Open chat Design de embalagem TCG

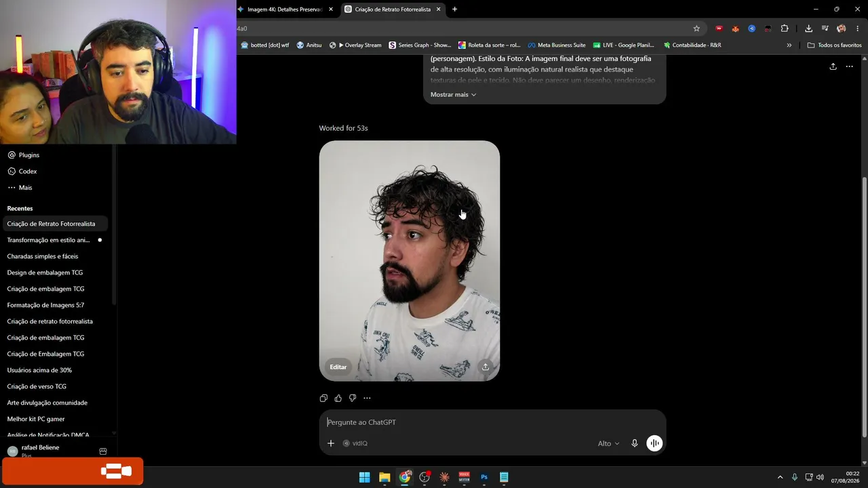[55, 272]
